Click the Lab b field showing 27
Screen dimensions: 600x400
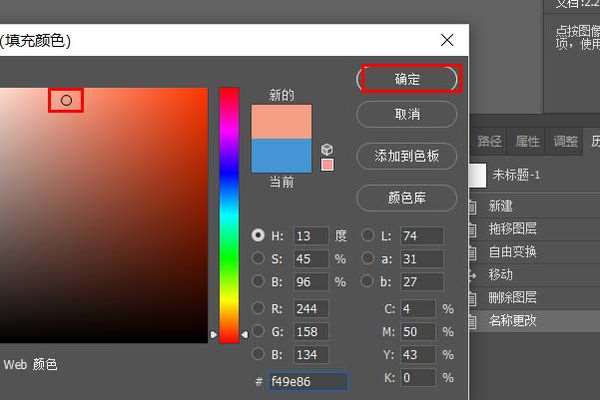[422, 282]
